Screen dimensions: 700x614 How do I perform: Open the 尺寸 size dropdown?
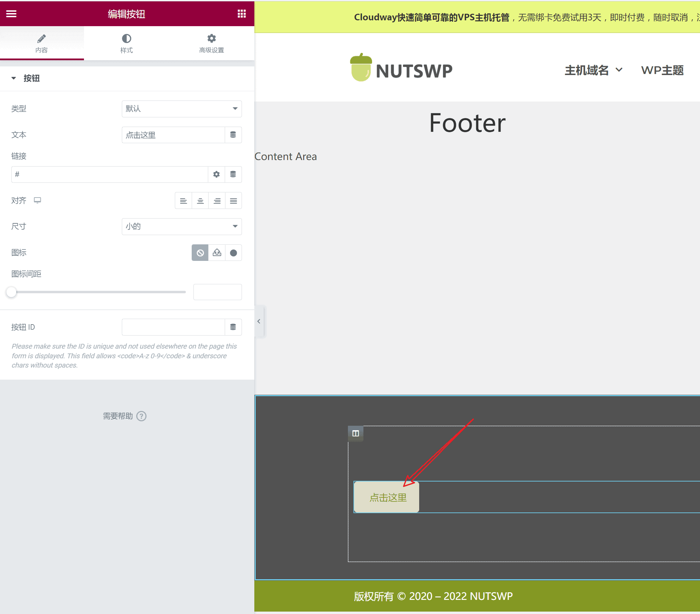pos(181,226)
